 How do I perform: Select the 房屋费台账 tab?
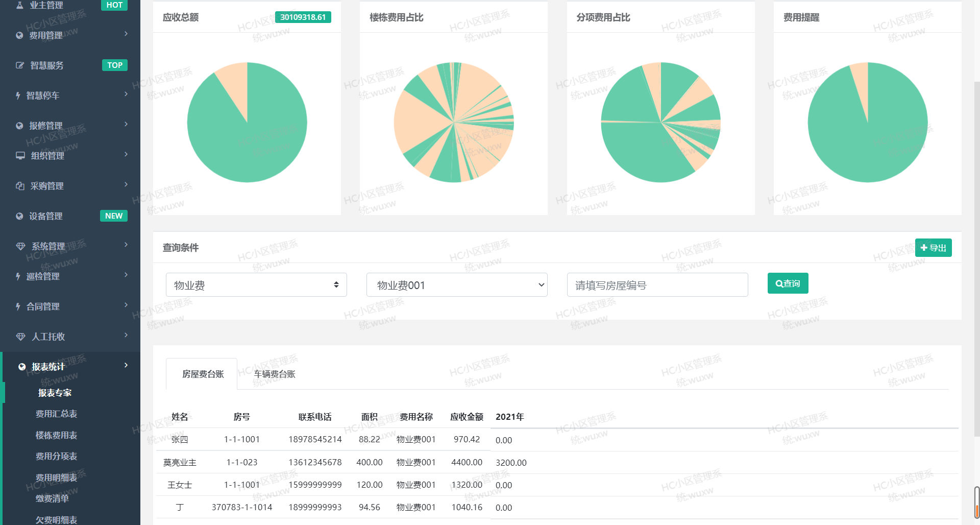coord(203,374)
